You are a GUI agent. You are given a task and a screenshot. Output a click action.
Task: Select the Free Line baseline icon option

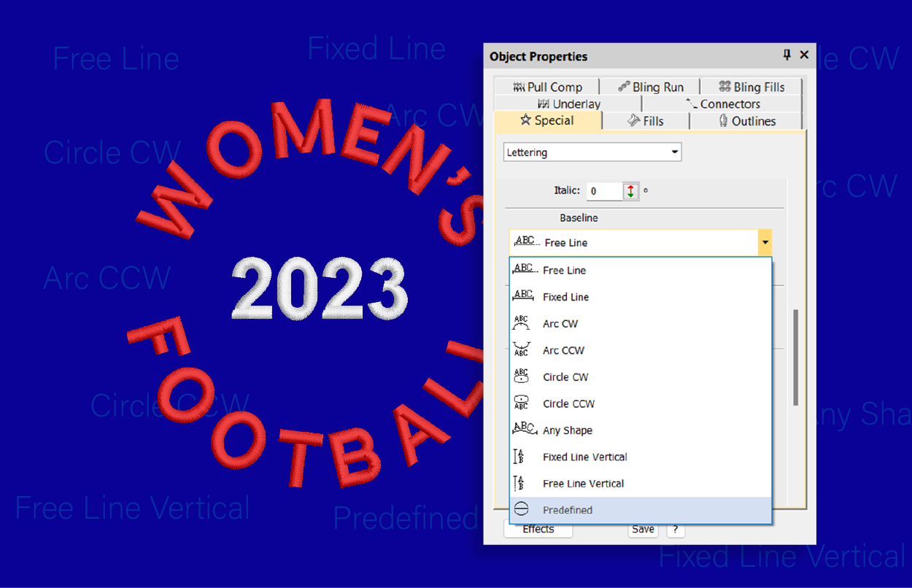523,270
